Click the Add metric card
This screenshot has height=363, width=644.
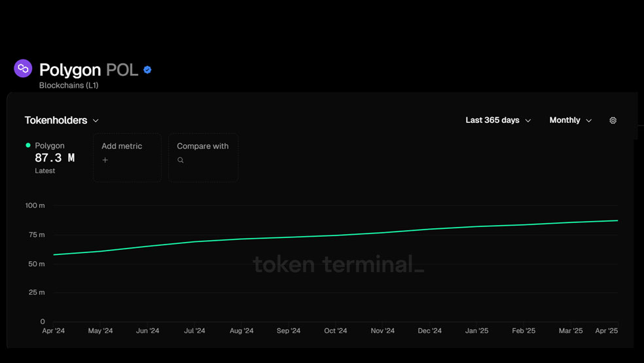click(x=128, y=158)
